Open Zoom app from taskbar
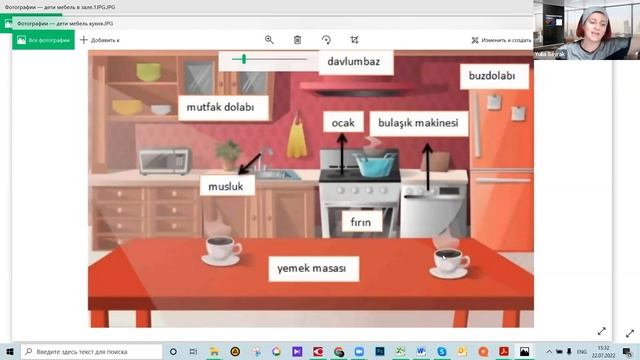640x360 pixels. pos(359,351)
